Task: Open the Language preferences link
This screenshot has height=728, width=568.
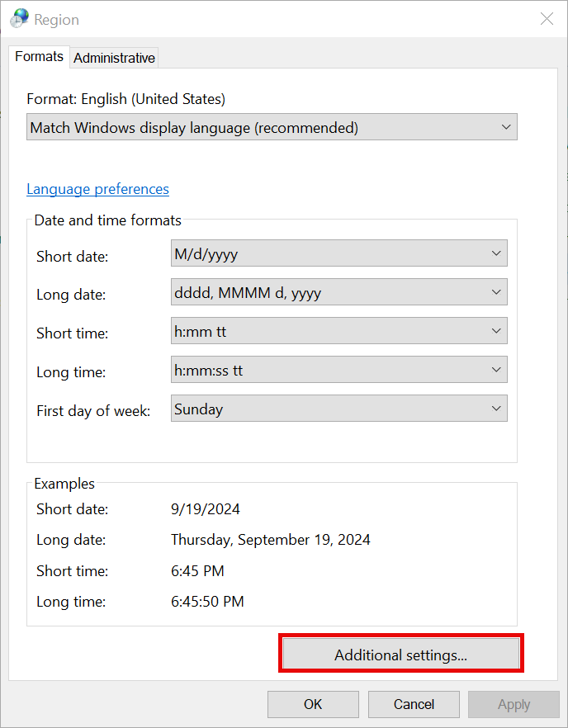Action: pos(97,189)
